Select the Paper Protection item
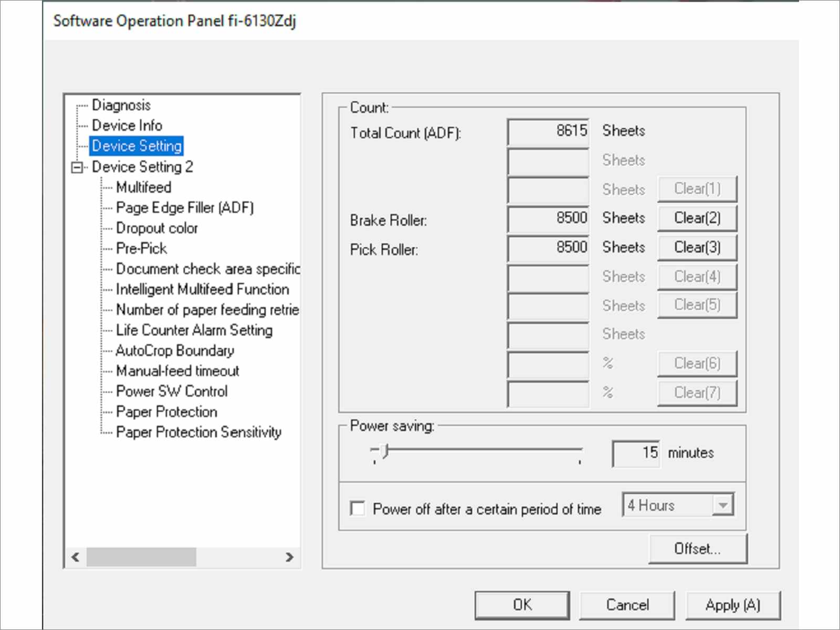840x630 pixels. click(166, 412)
